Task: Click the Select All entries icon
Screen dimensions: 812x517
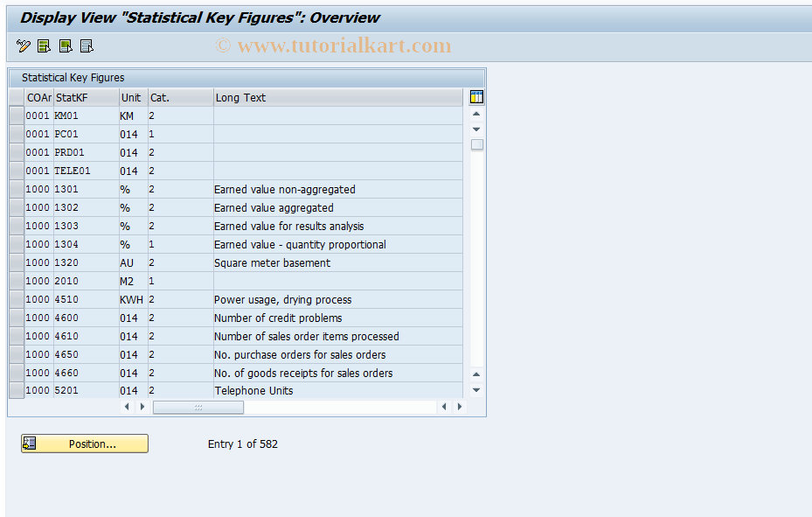Action: point(43,45)
